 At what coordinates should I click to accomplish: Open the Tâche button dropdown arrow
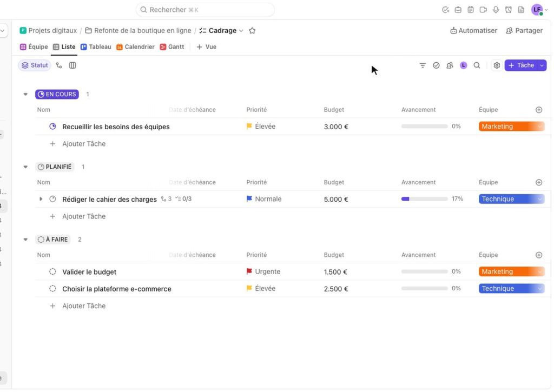[x=542, y=65]
